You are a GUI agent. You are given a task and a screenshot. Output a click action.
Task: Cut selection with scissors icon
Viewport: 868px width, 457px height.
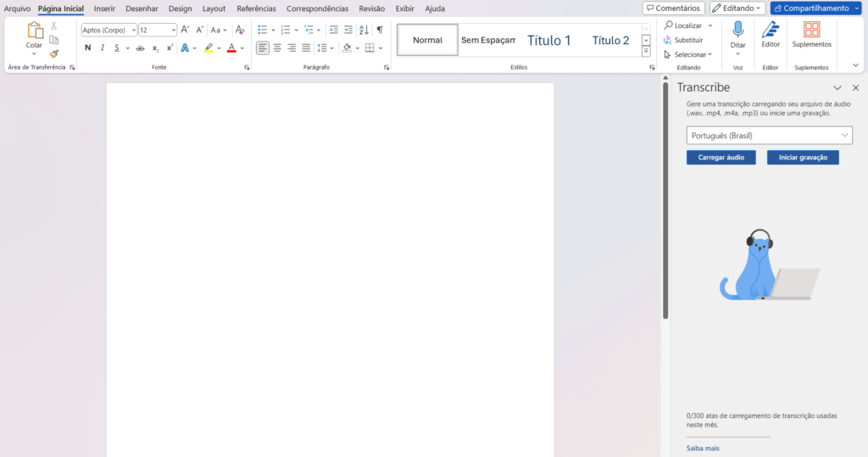(x=53, y=25)
